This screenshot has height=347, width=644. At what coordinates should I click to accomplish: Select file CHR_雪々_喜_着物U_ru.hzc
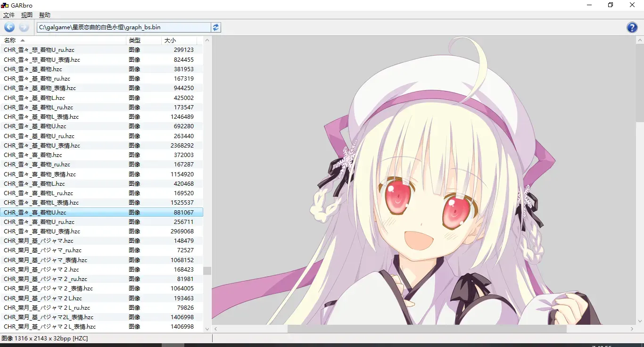101,222
